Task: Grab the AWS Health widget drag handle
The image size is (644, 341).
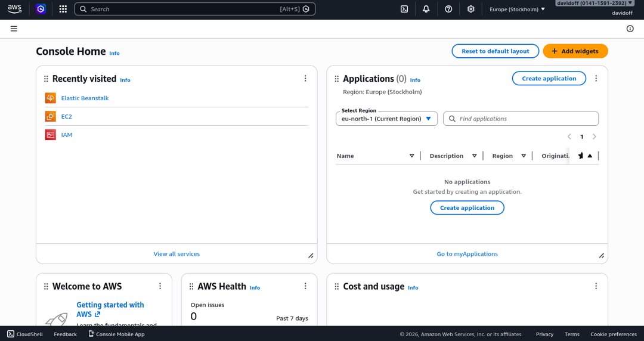Action: [191, 286]
